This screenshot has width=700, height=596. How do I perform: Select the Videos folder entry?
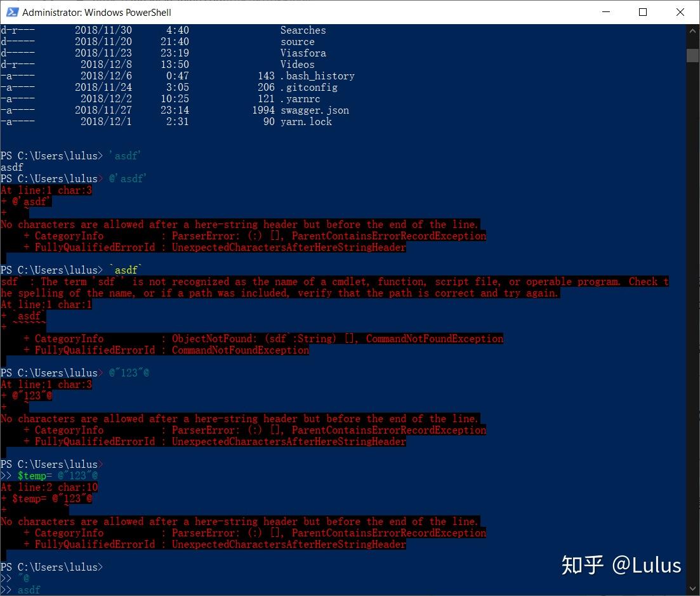(x=297, y=64)
